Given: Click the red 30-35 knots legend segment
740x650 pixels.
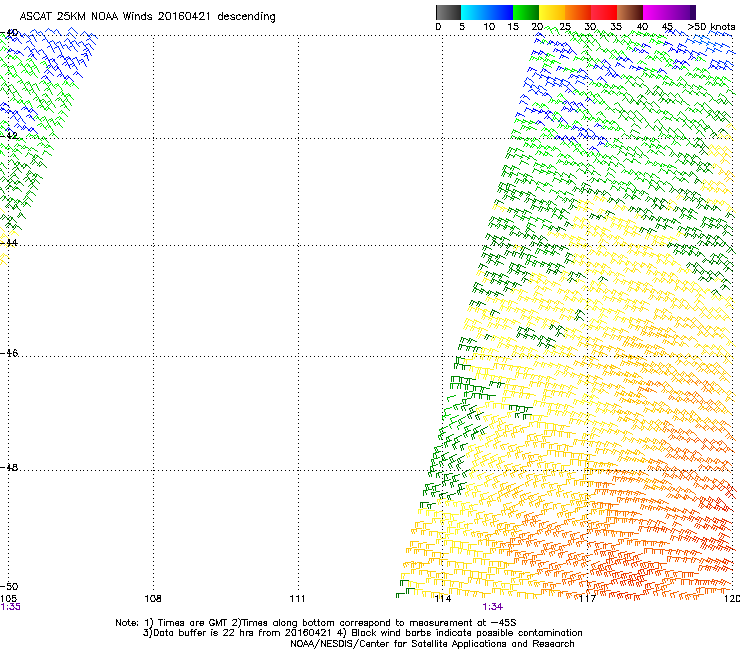Looking at the screenshot, I should (604, 12).
